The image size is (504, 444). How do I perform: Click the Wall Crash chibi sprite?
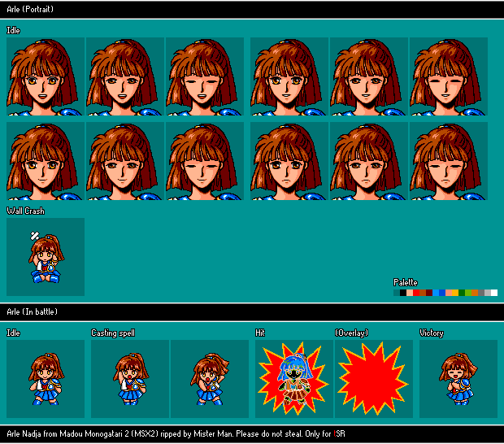[x=46, y=257]
